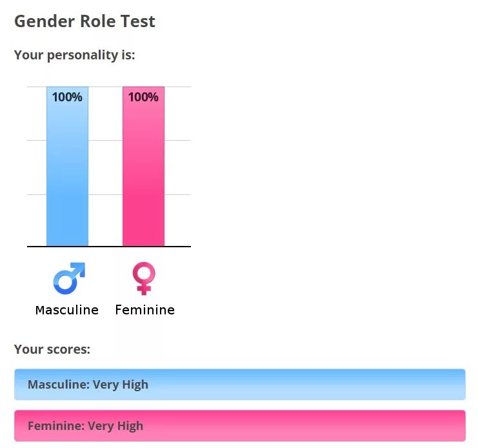Screen dimensions: 478x448
Task: Click the lower gridline right of pink bar
Action: [178, 194]
